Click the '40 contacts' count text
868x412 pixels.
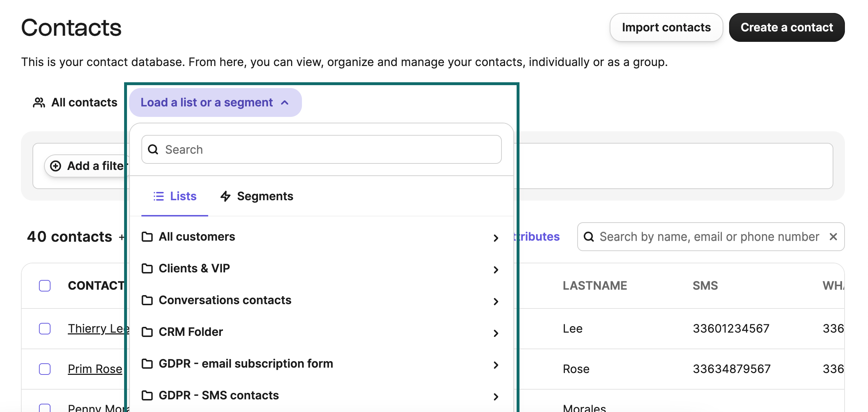tap(70, 237)
